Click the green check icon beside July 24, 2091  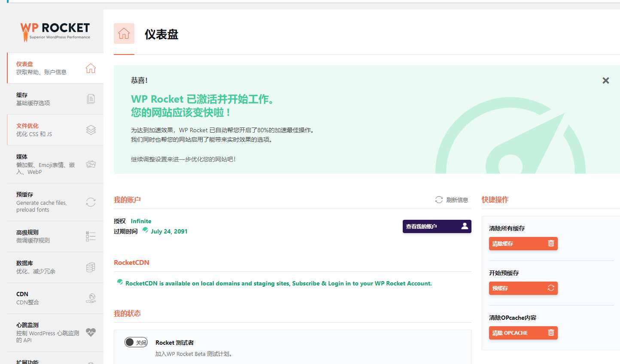pos(145,230)
